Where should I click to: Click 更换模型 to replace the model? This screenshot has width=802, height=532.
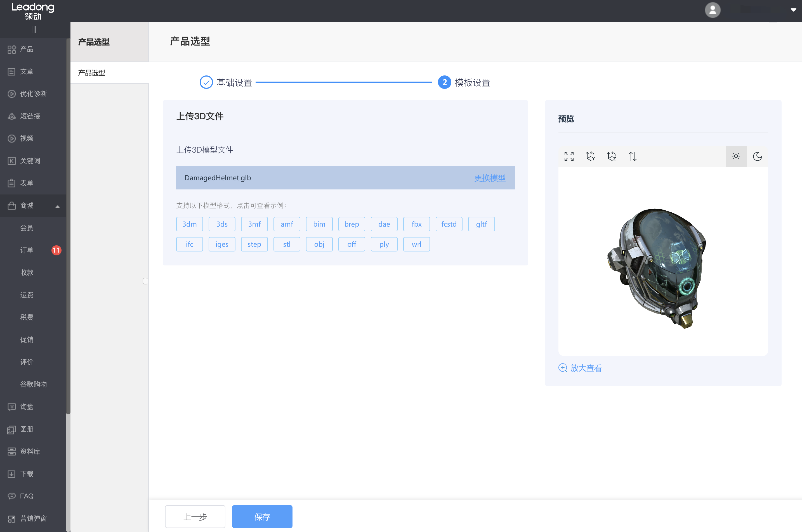(x=490, y=177)
